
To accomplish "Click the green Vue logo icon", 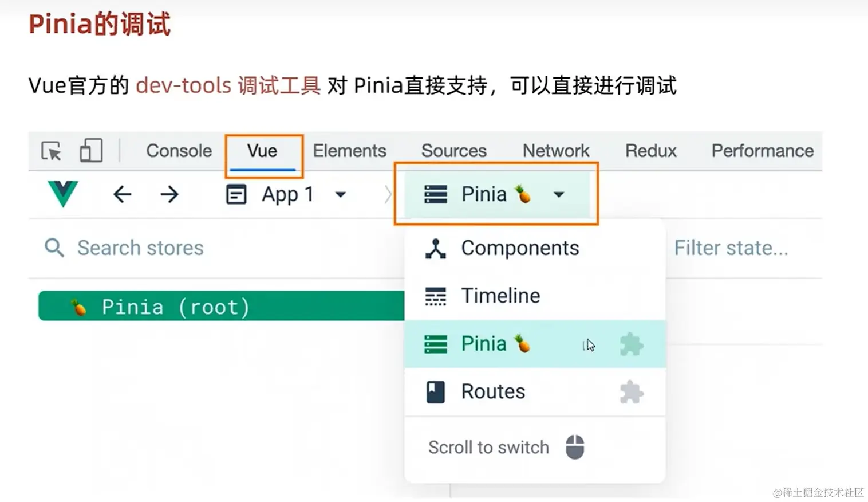I will [x=63, y=194].
